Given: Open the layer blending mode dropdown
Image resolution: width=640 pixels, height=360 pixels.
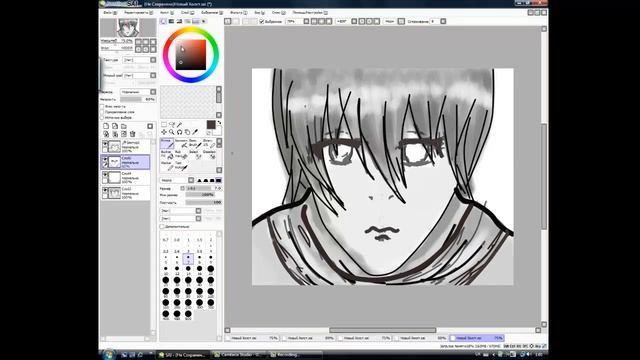Looking at the screenshot, I should (x=138, y=92).
